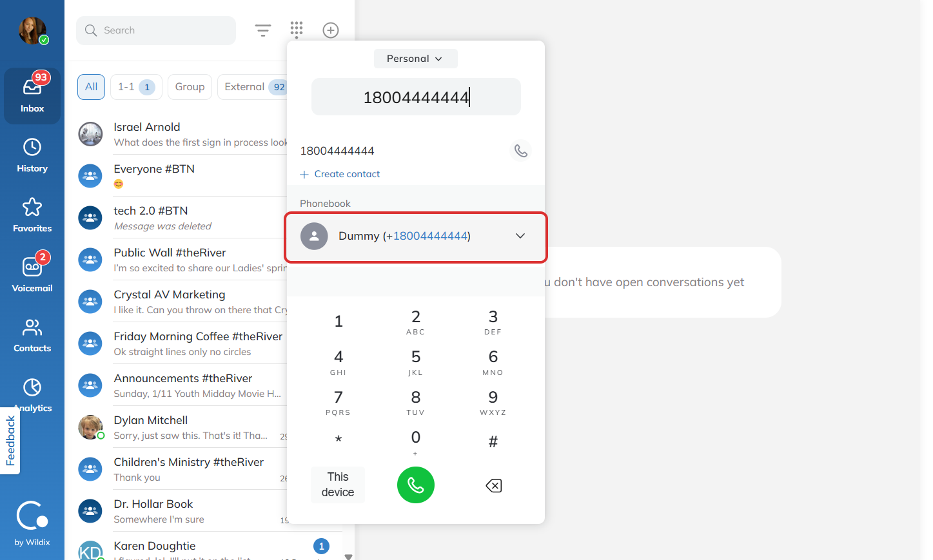Open Contacts in the sidebar
The image size is (933, 560).
tap(32, 335)
